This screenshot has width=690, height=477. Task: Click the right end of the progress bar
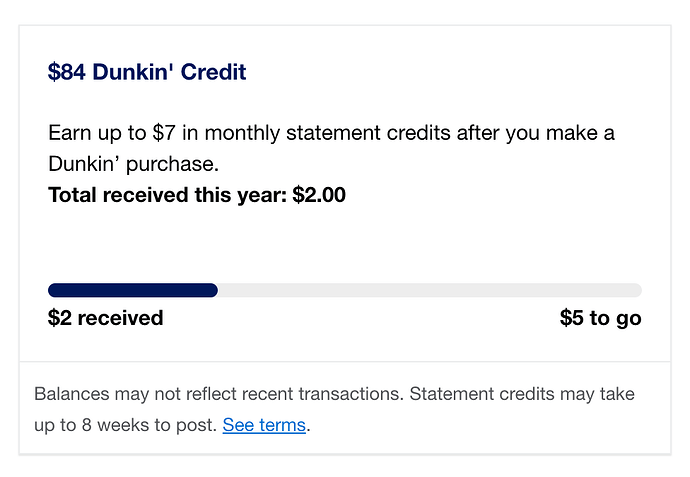[x=636, y=290]
